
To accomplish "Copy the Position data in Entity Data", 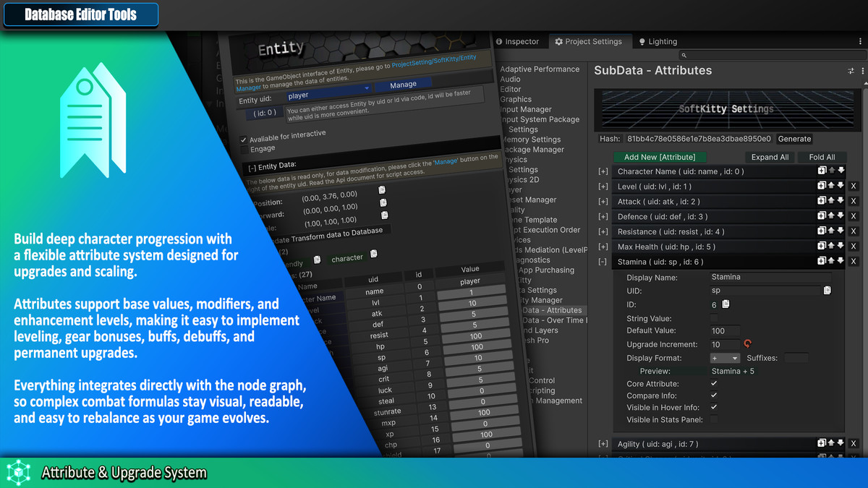I will 383,189.
